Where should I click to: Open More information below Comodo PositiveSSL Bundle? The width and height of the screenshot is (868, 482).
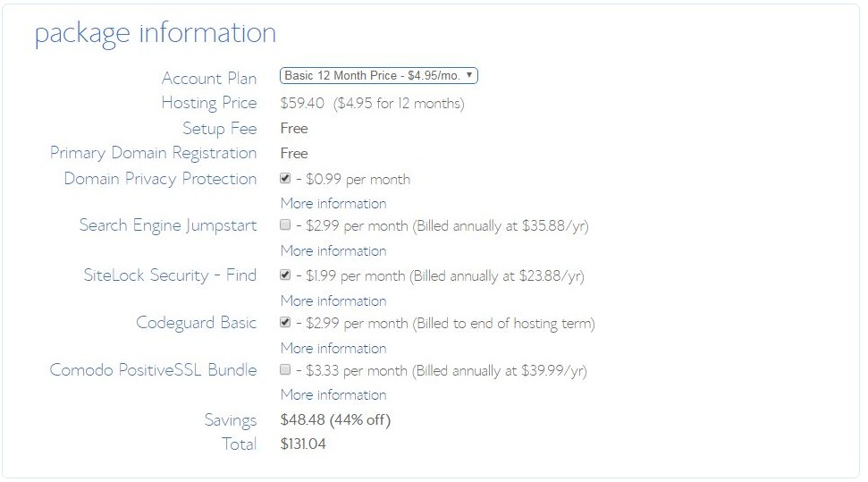tap(333, 394)
